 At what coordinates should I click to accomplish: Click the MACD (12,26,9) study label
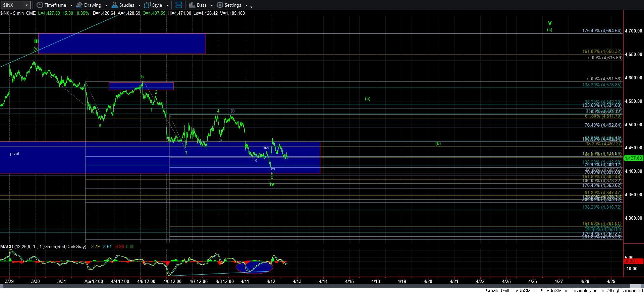[x=43, y=246]
